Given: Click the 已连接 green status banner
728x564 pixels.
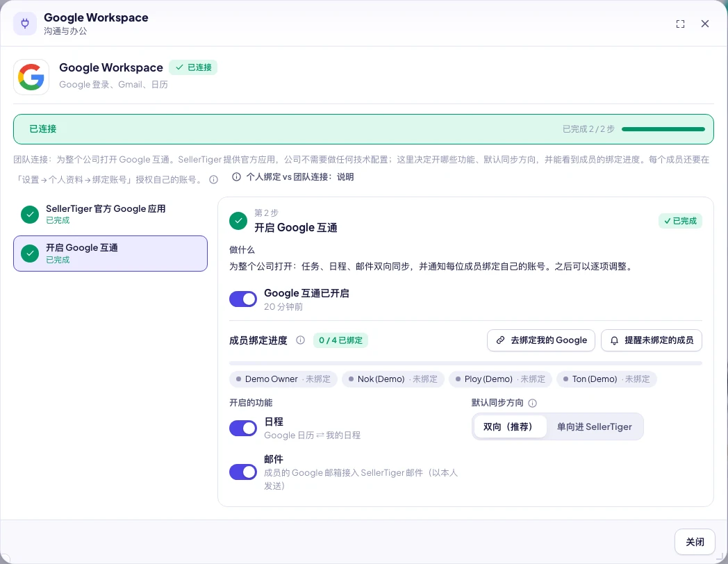Looking at the screenshot, I should coord(363,129).
